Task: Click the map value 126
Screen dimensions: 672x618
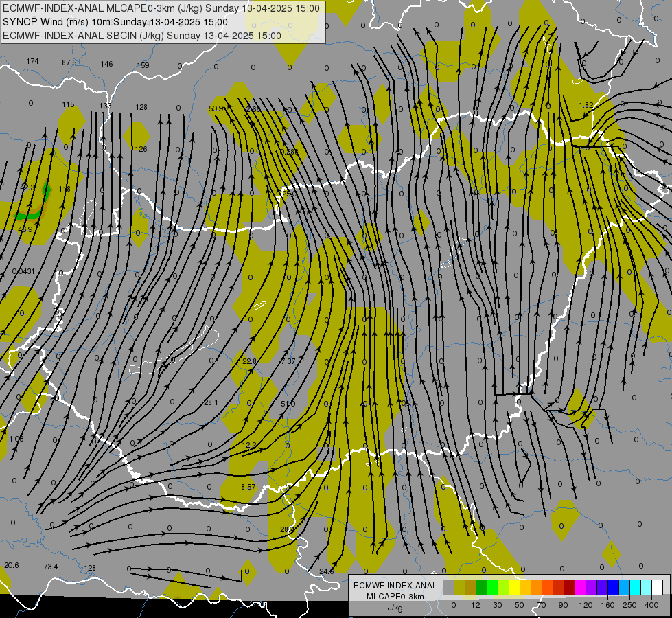Action: [x=141, y=149]
